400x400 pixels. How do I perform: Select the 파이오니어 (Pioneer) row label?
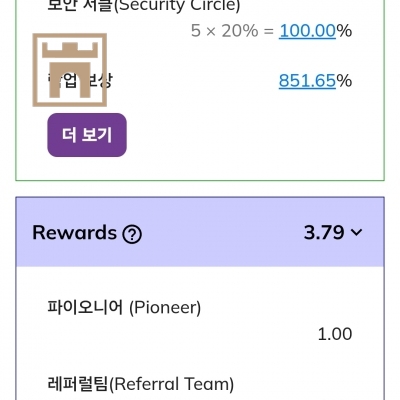pos(124,307)
